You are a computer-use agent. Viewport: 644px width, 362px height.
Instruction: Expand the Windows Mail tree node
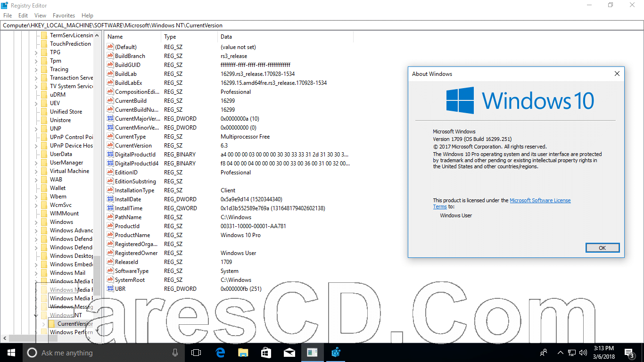36,273
